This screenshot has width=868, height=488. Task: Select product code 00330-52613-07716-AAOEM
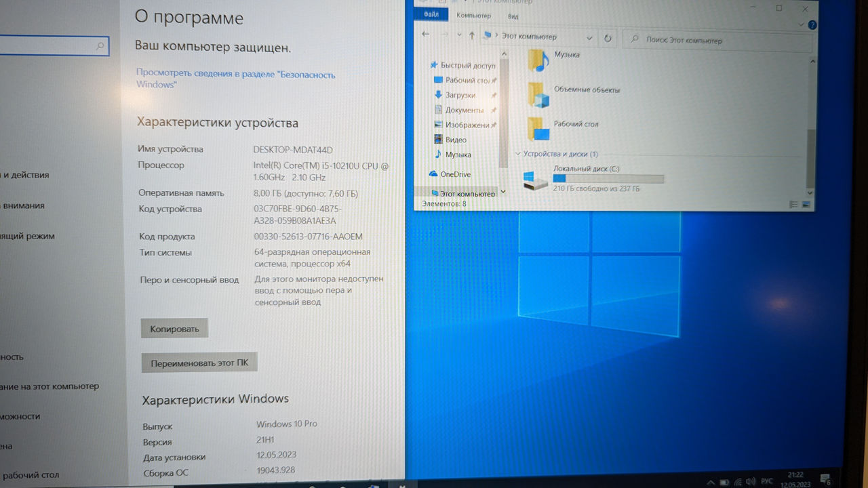point(308,237)
